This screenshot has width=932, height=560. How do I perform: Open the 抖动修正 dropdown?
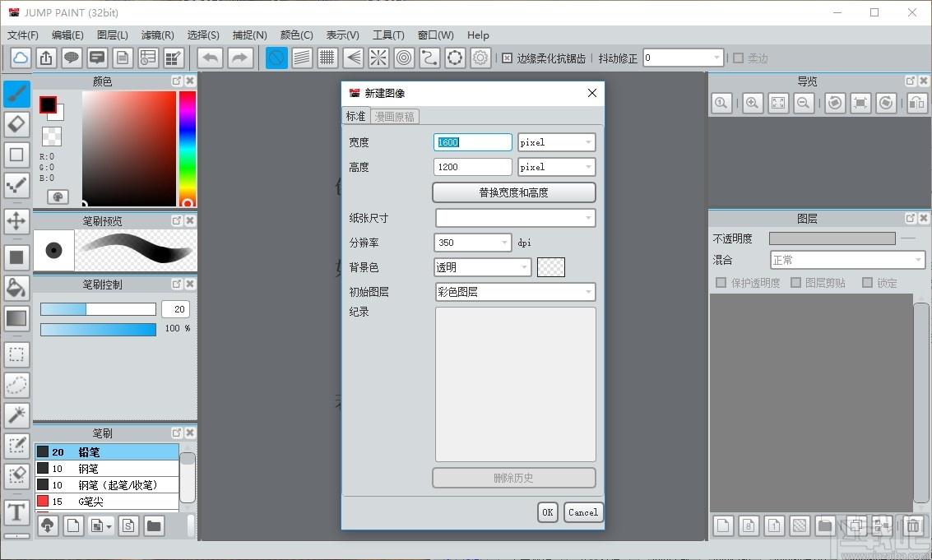[684, 58]
